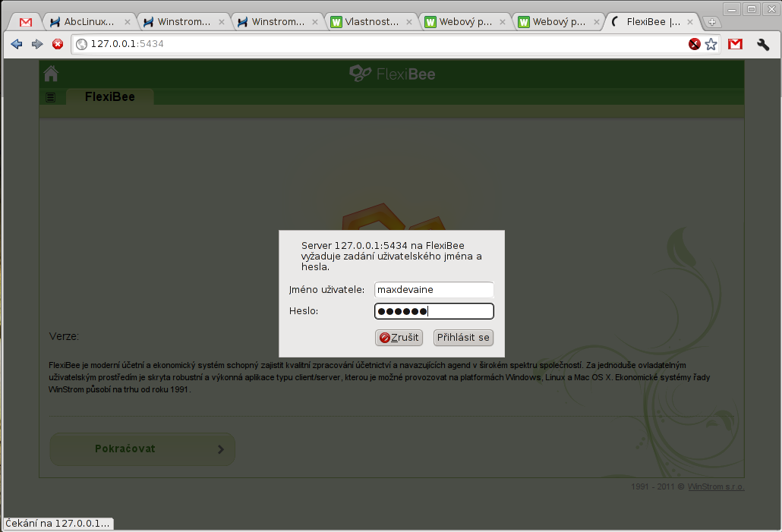This screenshot has height=532, width=782.
Task: Select the FlexiBee page tab
Action: tap(110, 96)
